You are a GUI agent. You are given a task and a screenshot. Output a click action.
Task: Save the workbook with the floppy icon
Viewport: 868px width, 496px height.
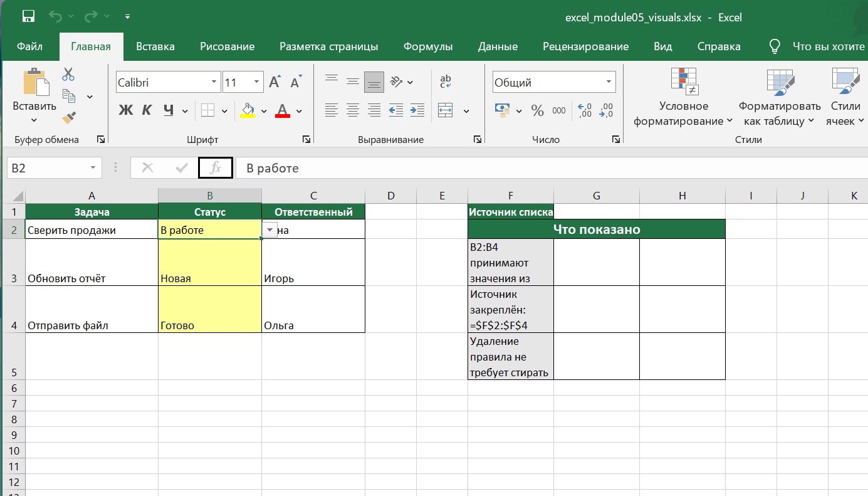click(x=28, y=17)
